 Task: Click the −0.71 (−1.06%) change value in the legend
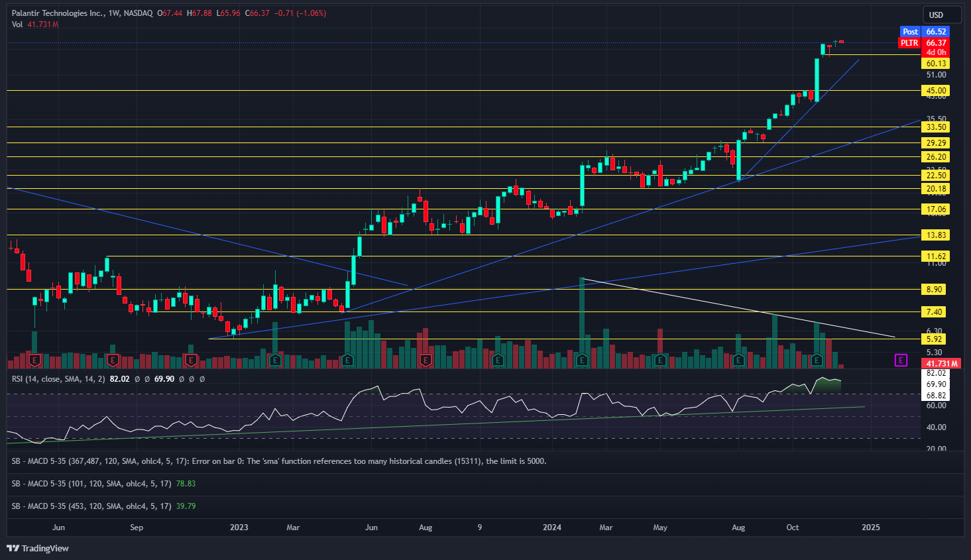coord(300,13)
